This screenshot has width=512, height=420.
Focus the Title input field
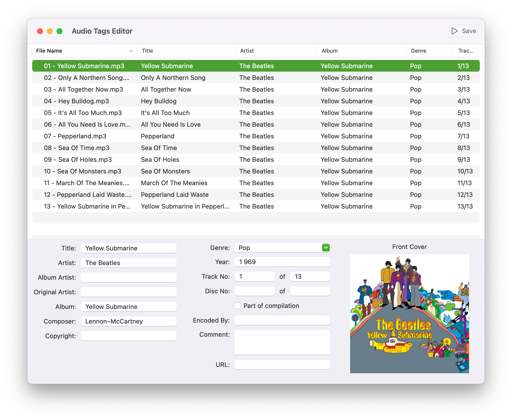click(x=128, y=248)
